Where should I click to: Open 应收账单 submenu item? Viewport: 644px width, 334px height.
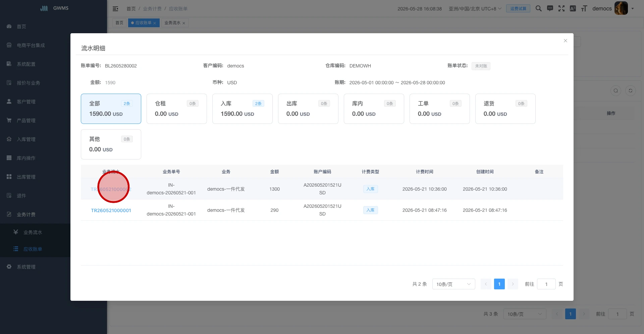click(33, 249)
